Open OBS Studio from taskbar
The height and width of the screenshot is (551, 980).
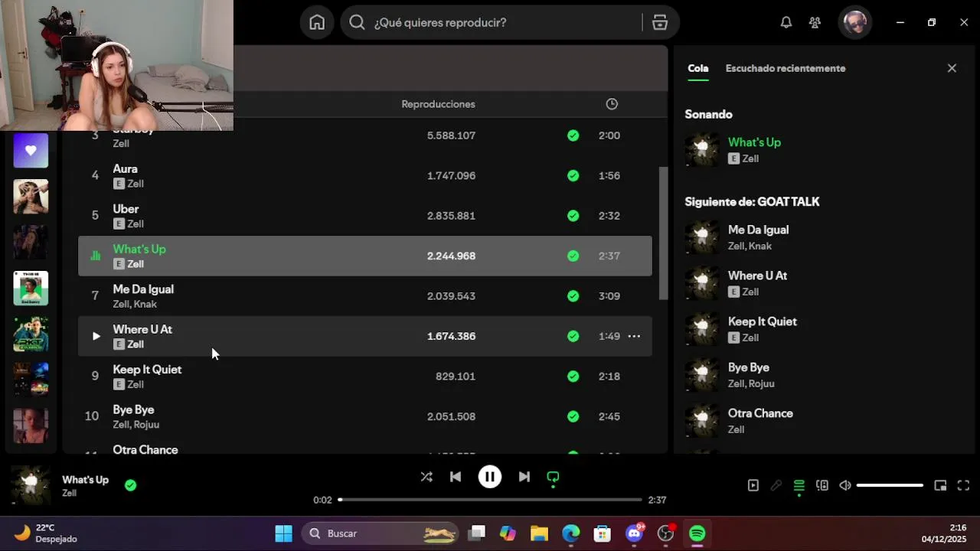coord(666,533)
